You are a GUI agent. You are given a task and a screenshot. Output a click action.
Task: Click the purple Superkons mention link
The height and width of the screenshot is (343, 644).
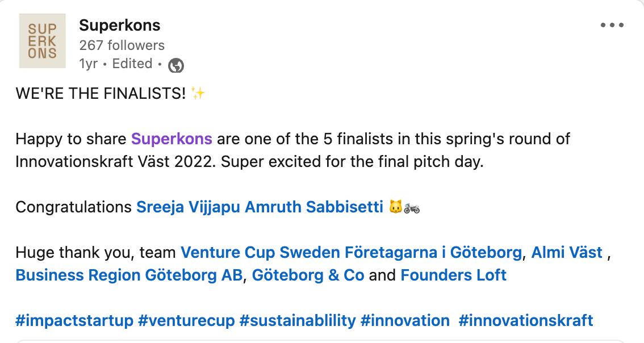(x=172, y=139)
